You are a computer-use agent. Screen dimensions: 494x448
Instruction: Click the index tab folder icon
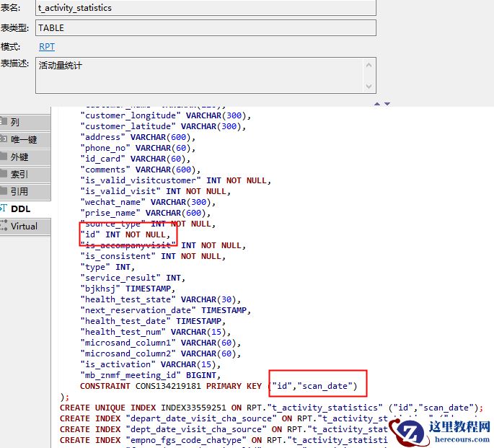pyautogui.click(x=4, y=173)
